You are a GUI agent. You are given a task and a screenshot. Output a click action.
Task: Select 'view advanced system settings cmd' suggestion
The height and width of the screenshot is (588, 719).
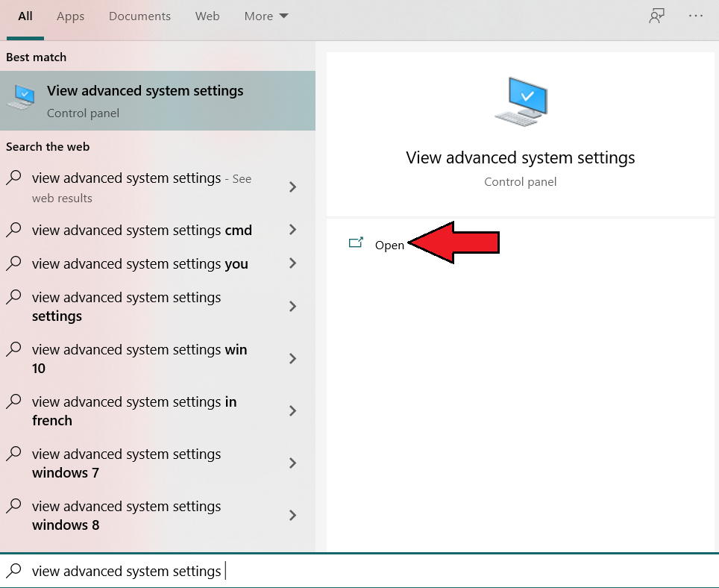tap(157, 230)
